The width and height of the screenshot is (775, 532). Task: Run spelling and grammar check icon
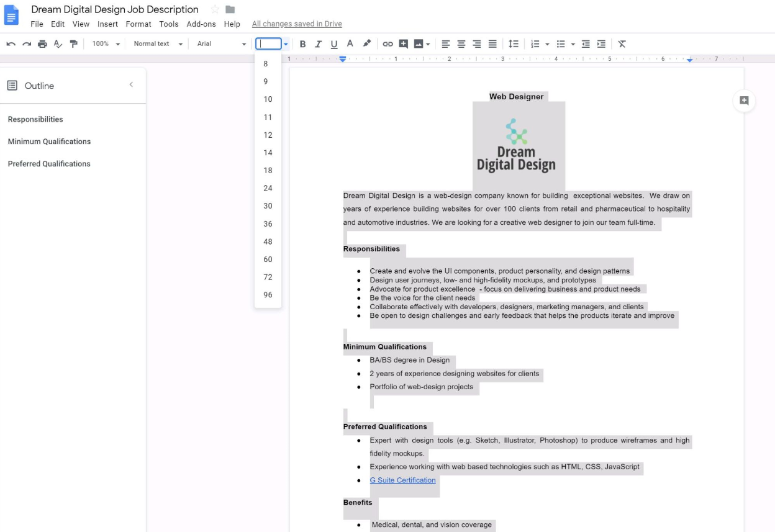pyautogui.click(x=58, y=44)
